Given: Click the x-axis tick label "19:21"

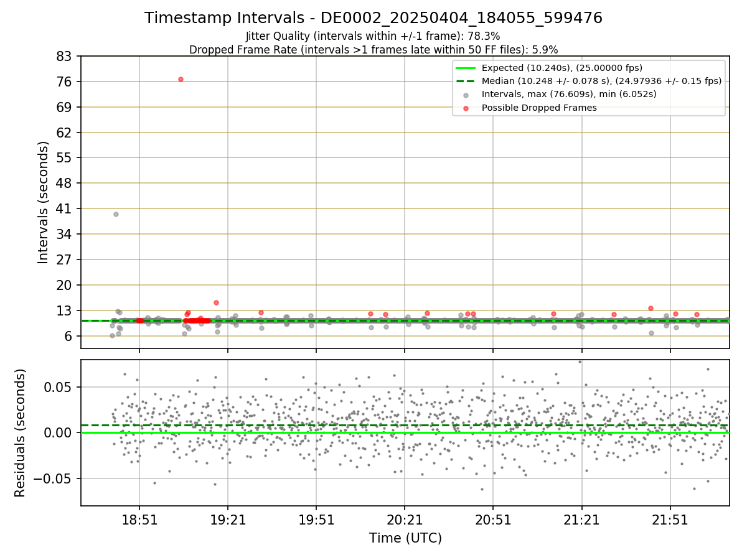Looking at the screenshot, I should 228,521.
